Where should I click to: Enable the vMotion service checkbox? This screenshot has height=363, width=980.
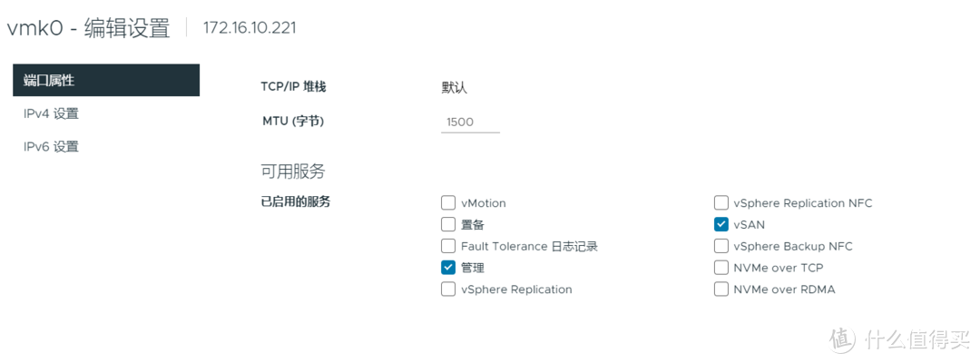[448, 203]
